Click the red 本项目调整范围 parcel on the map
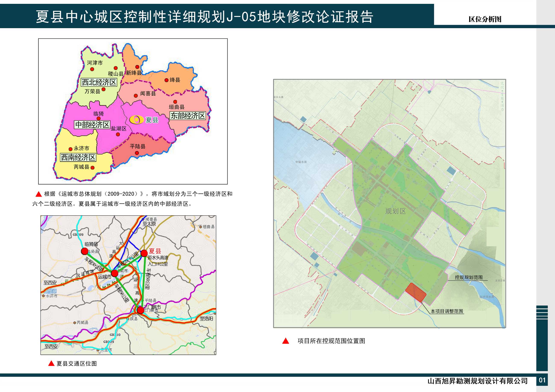This screenshot has height=392, width=555. (x=416, y=292)
